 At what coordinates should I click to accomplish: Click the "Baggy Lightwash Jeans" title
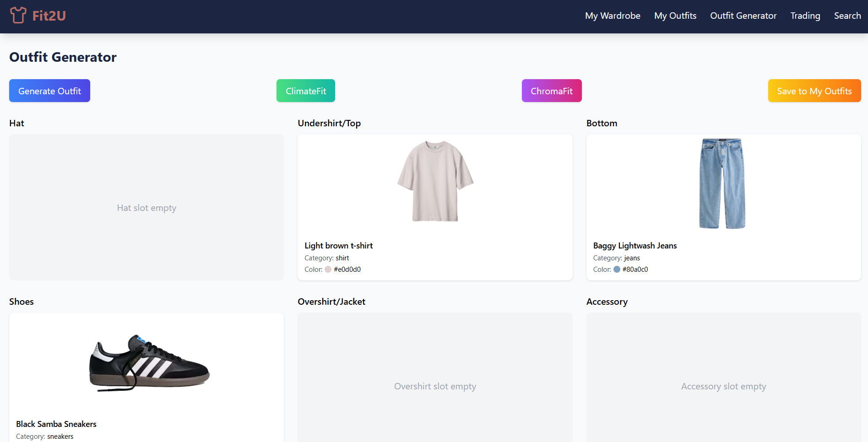[635, 246]
